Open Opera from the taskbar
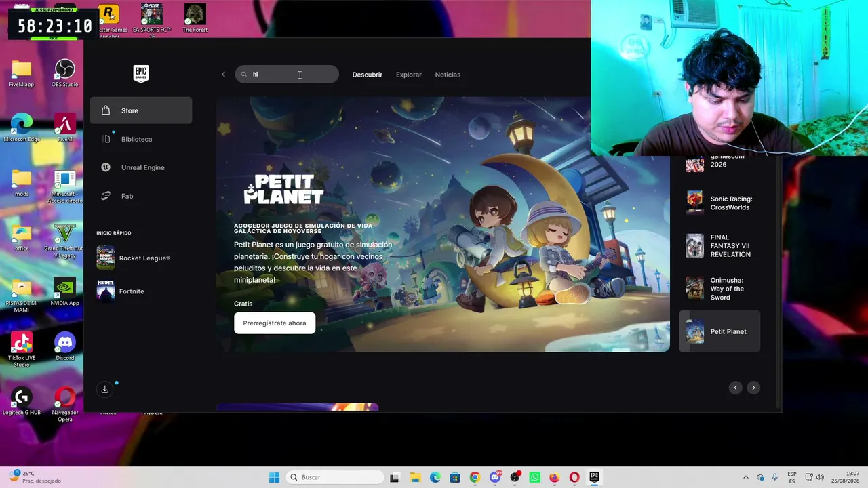The image size is (868, 488). (x=574, y=477)
